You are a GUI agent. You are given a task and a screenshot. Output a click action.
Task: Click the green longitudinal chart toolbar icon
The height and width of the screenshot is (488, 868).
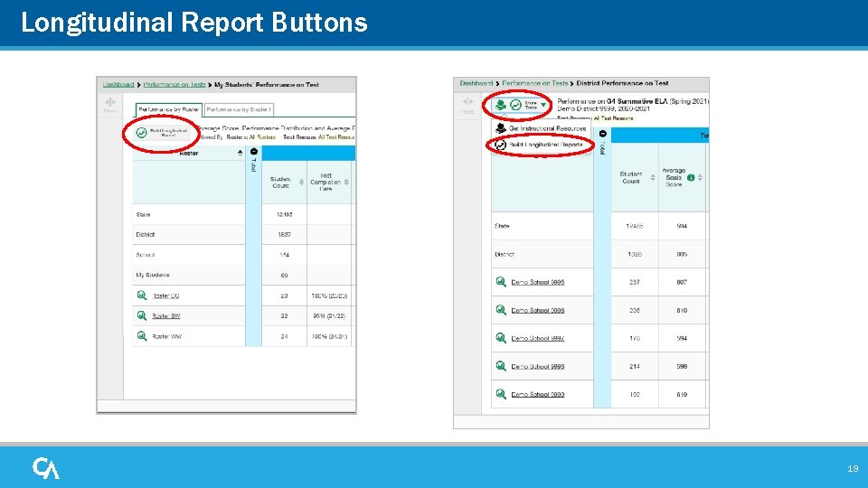click(515, 105)
